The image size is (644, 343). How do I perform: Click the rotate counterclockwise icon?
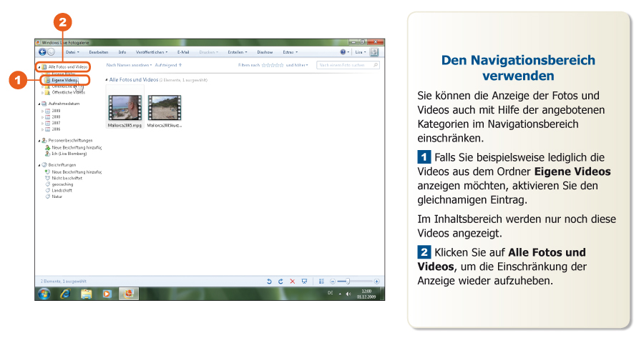pos(270,282)
